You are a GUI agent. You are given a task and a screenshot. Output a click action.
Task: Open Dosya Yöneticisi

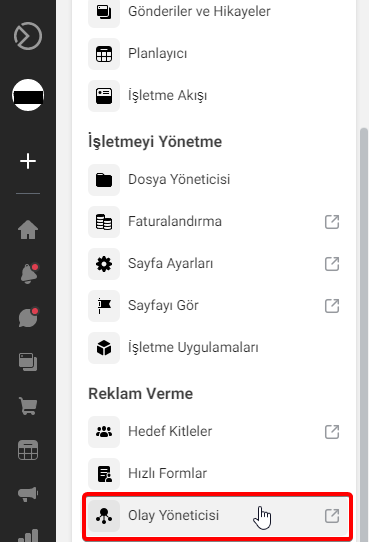pos(214,180)
